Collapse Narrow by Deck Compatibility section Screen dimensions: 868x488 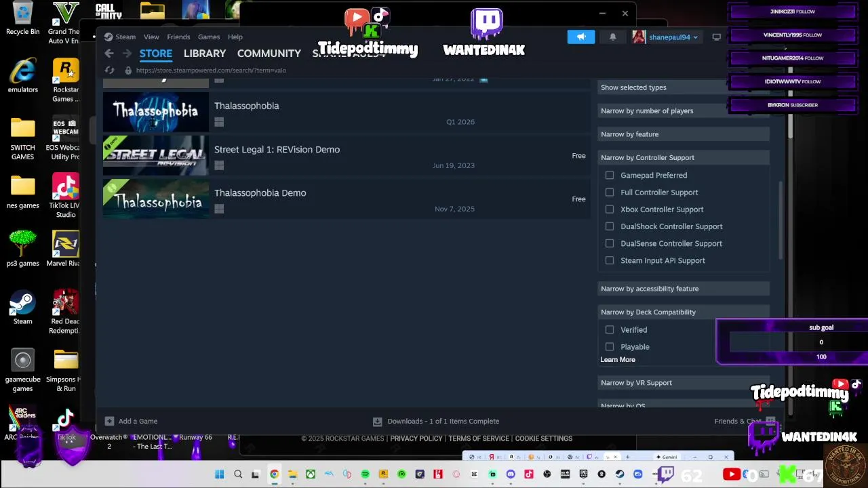(x=684, y=312)
